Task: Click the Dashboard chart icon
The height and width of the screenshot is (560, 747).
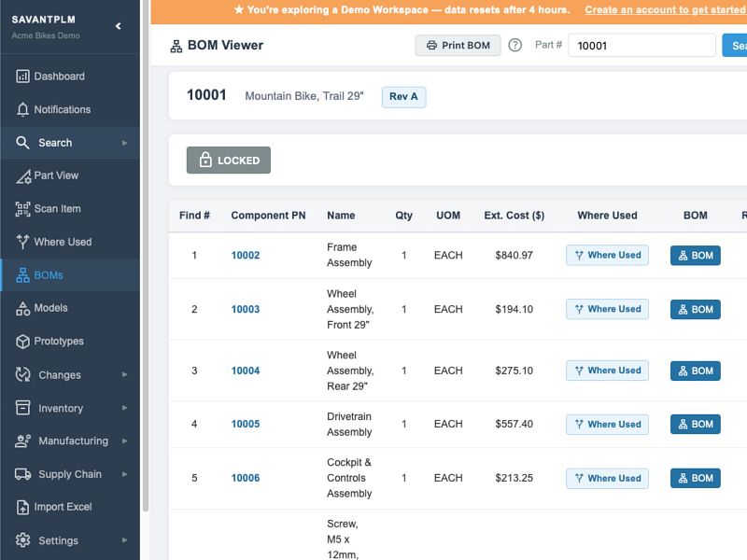Action: tap(22, 77)
